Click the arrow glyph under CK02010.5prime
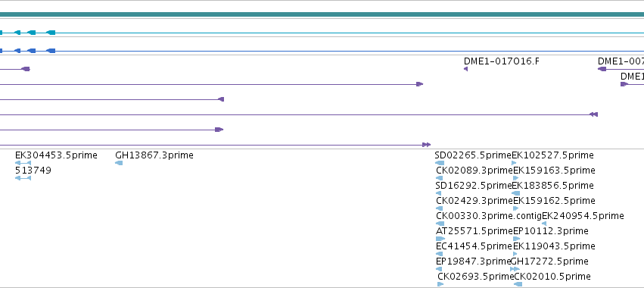 coord(518,284)
